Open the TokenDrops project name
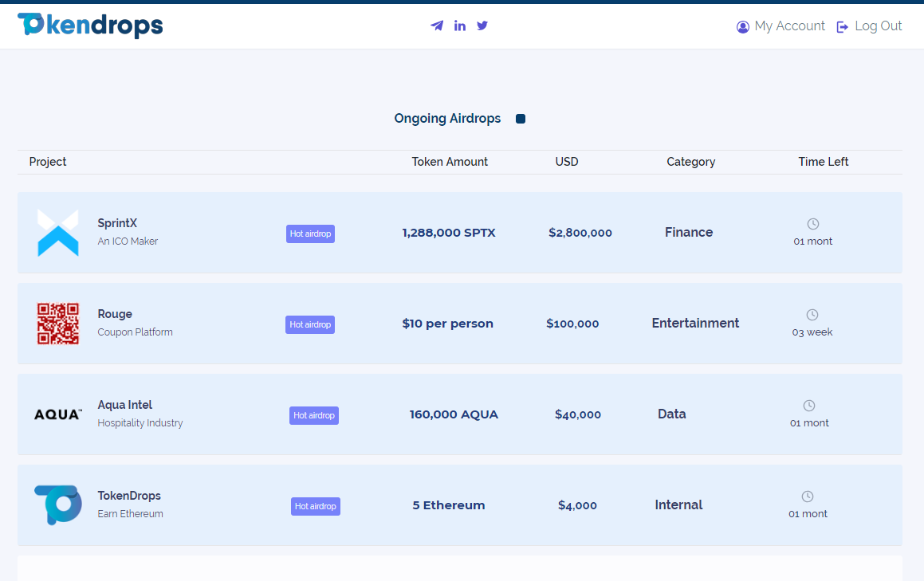924x581 pixels. (129, 496)
